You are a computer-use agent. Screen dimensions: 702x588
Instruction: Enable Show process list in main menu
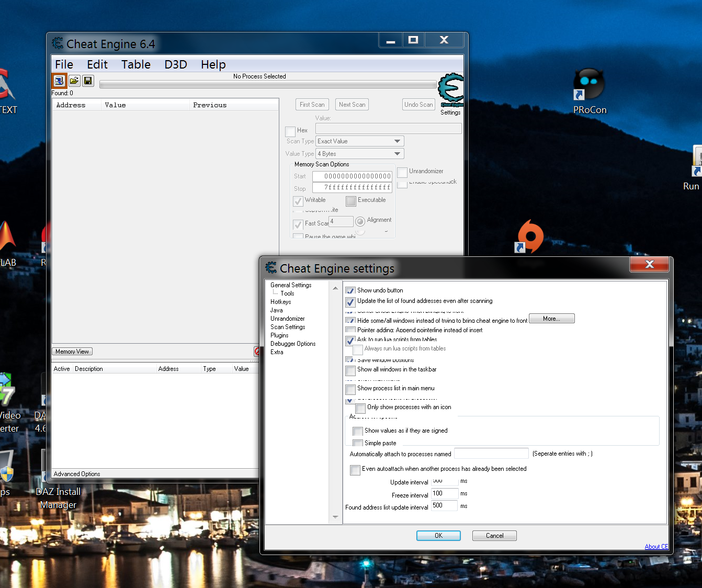350,389
